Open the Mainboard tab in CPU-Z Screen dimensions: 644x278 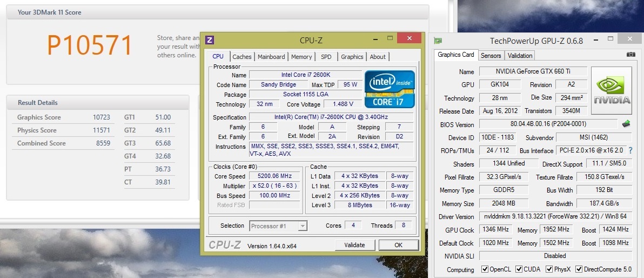click(x=271, y=57)
